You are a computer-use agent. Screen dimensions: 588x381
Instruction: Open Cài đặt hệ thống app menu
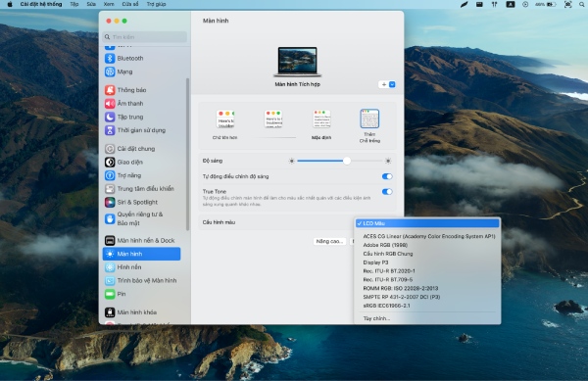41,5
